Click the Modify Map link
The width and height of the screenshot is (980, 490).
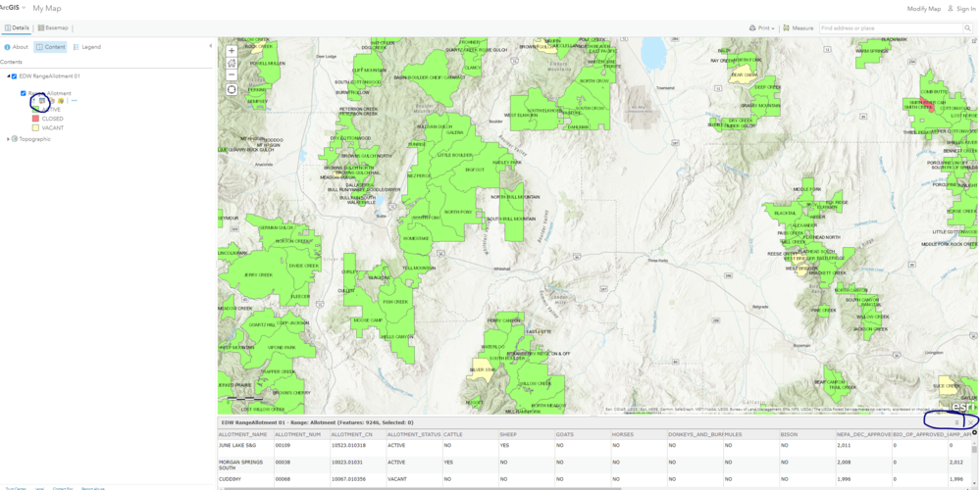point(924,9)
